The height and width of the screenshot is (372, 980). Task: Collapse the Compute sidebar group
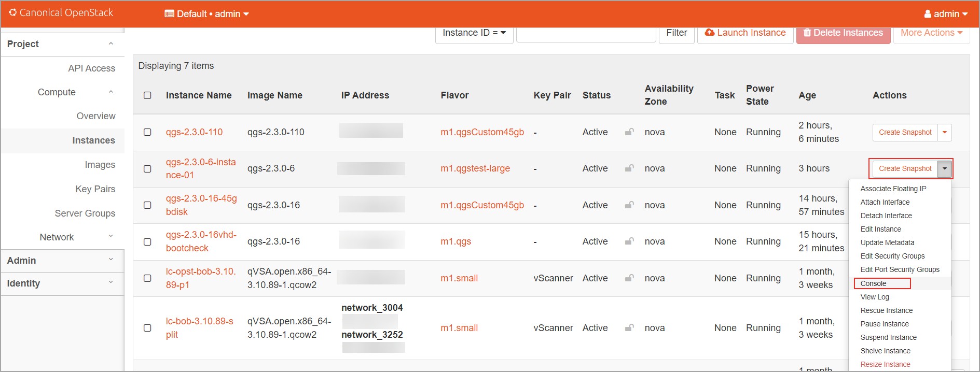coord(63,92)
